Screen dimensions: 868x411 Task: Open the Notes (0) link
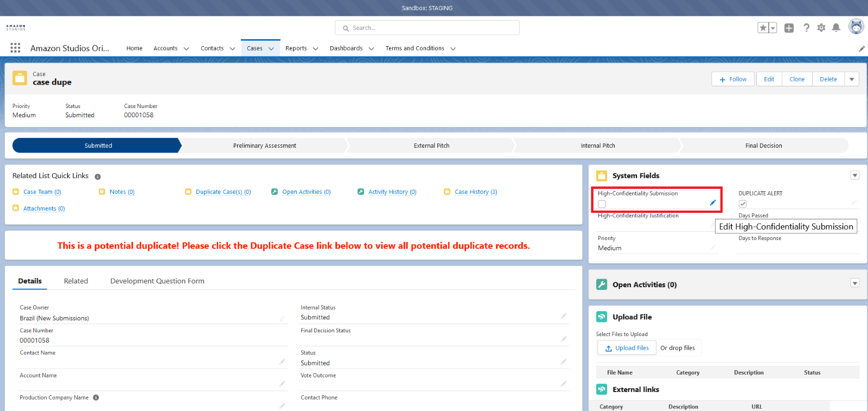[x=122, y=192]
